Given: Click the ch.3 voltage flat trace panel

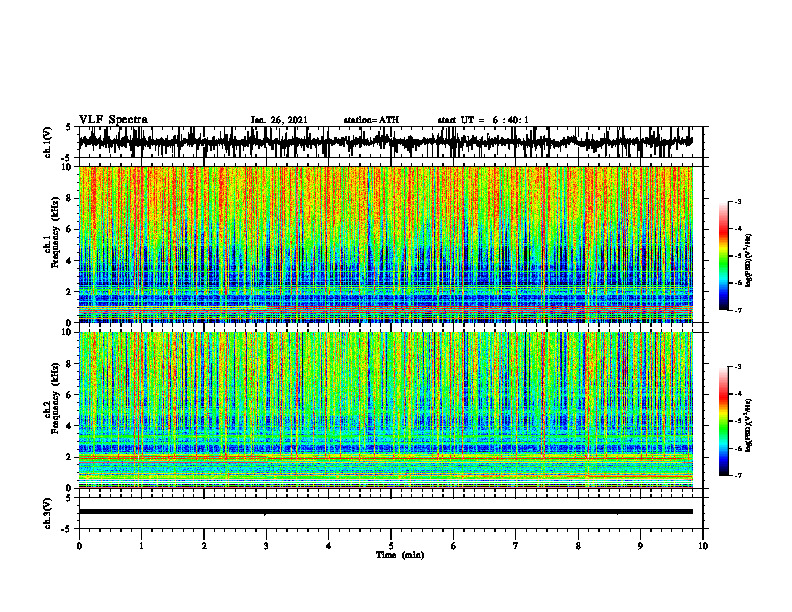Looking at the screenshot, I should pos(390,513).
